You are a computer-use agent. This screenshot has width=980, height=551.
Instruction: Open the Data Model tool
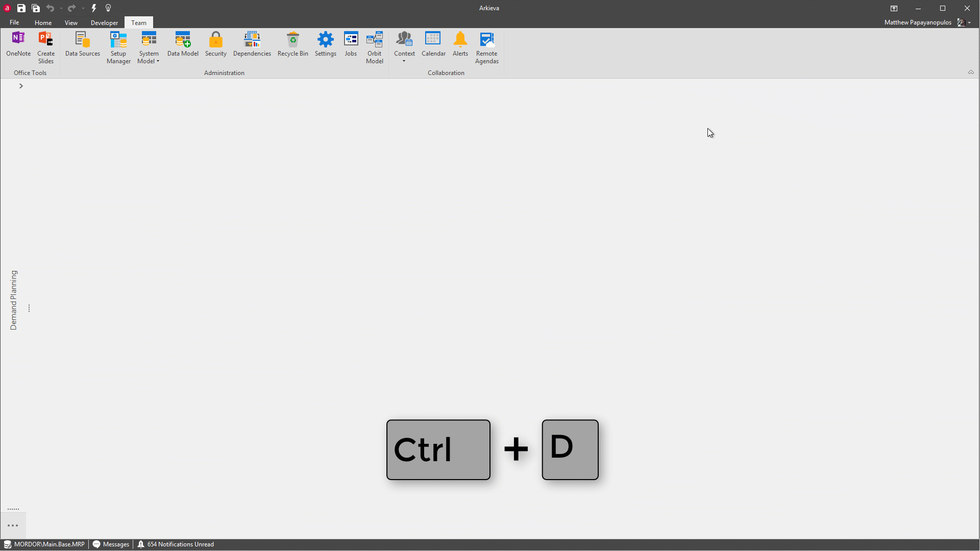click(183, 44)
